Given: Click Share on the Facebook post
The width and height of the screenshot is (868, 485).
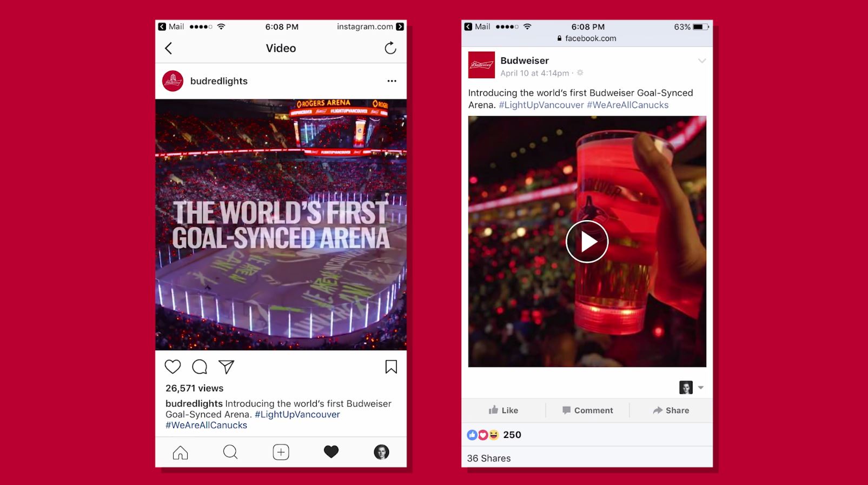Looking at the screenshot, I should click(x=671, y=410).
